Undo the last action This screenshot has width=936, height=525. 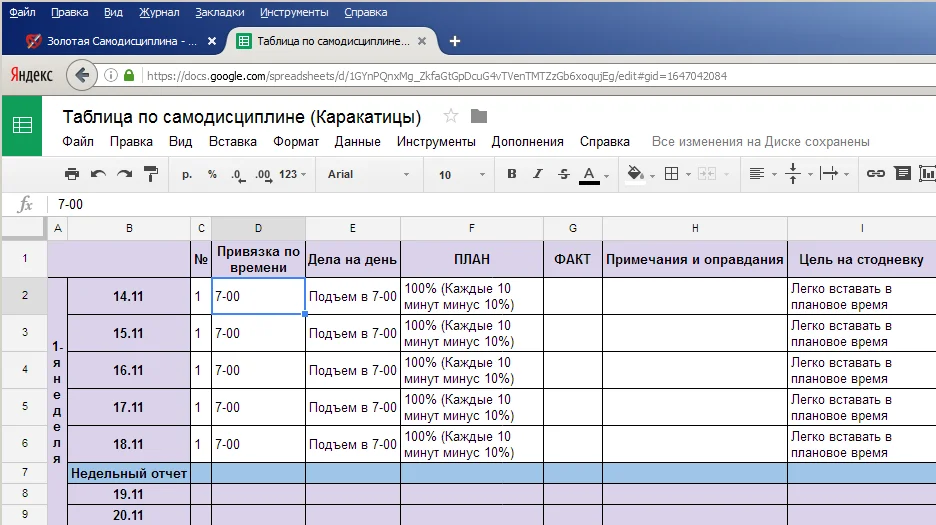click(x=98, y=174)
